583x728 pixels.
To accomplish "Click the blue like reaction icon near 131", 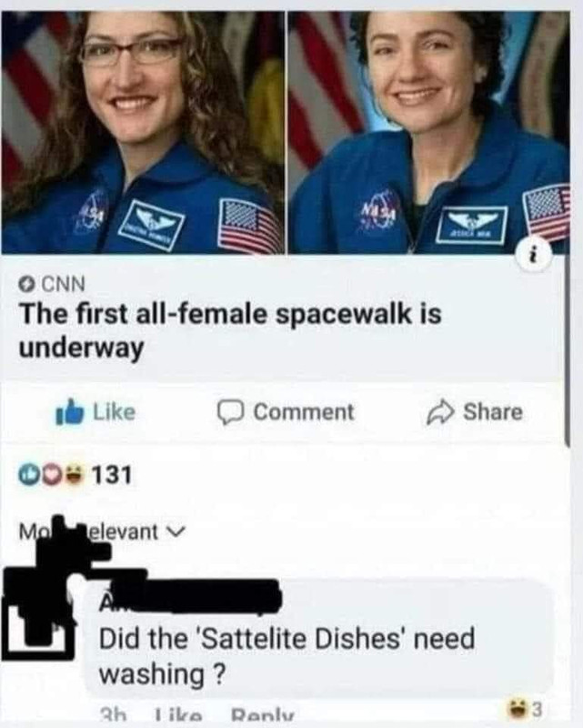I will pos(26,474).
